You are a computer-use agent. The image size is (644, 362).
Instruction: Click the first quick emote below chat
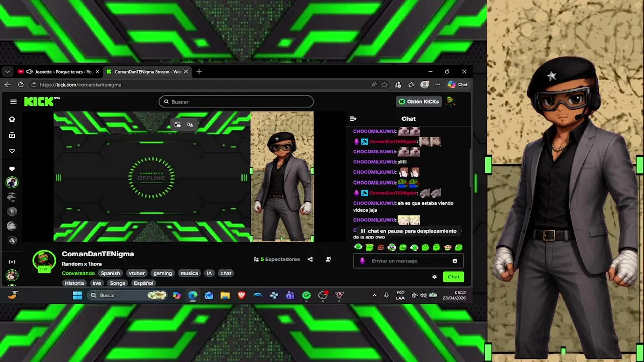[x=358, y=247]
